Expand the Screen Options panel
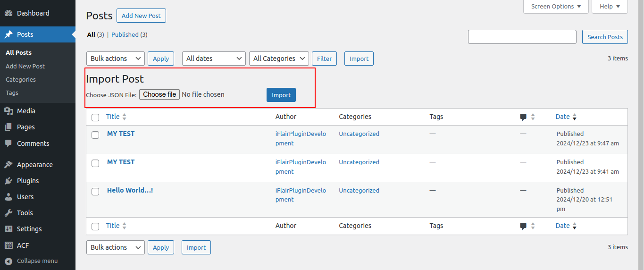The height and width of the screenshot is (270, 644). click(x=556, y=7)
